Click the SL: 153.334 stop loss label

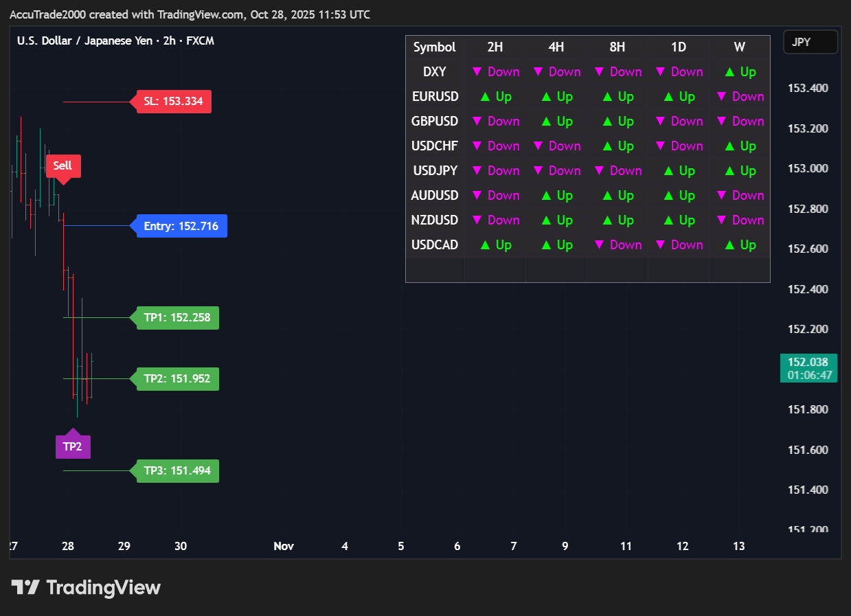[173, 102]
